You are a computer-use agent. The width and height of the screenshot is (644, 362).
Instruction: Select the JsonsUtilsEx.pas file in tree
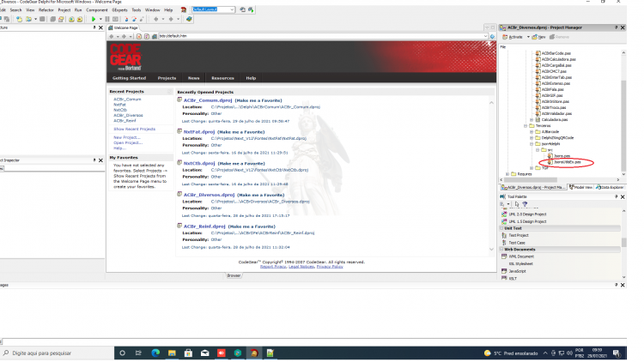point(567,162)
